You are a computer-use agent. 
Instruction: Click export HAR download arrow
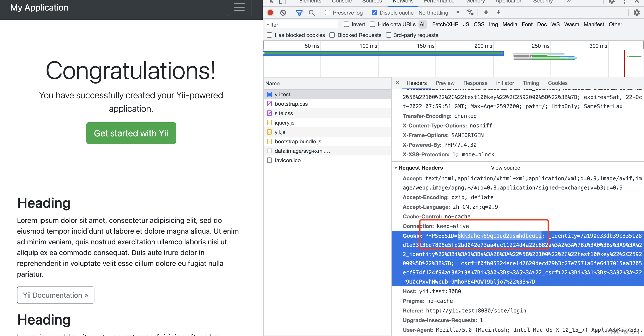click(499, 13)
